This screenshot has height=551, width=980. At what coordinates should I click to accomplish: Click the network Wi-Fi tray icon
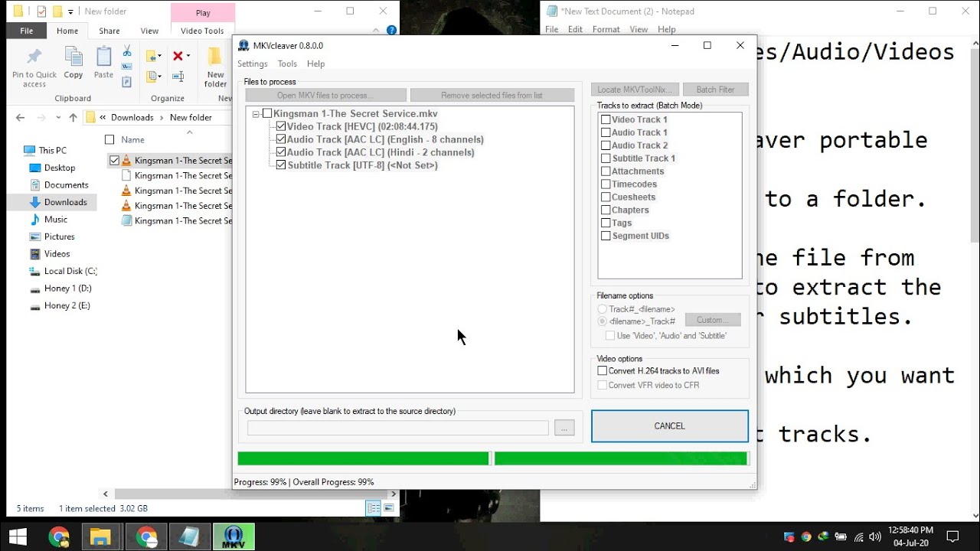(858, 536)
